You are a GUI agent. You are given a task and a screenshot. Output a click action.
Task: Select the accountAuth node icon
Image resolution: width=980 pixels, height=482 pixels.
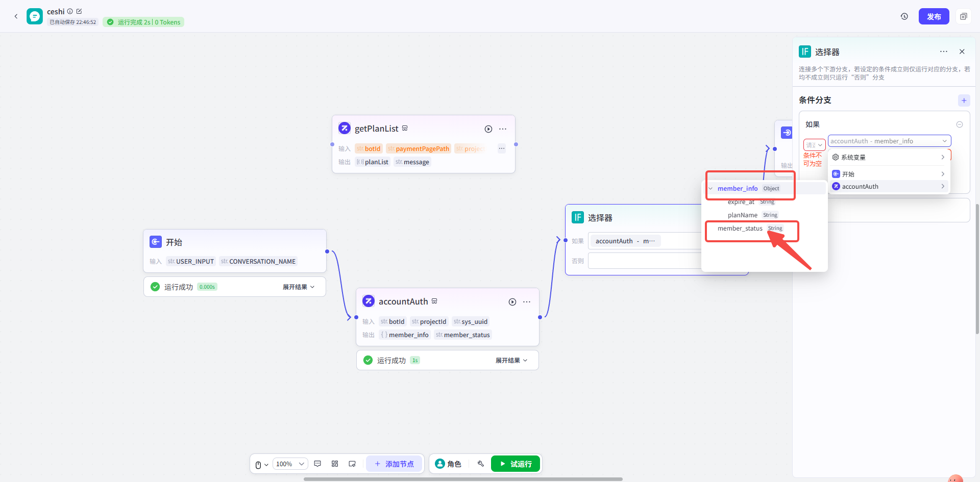tap(369, 301)
